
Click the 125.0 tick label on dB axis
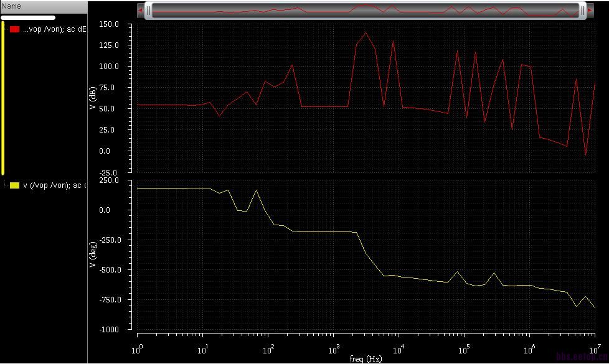(109, 45)
